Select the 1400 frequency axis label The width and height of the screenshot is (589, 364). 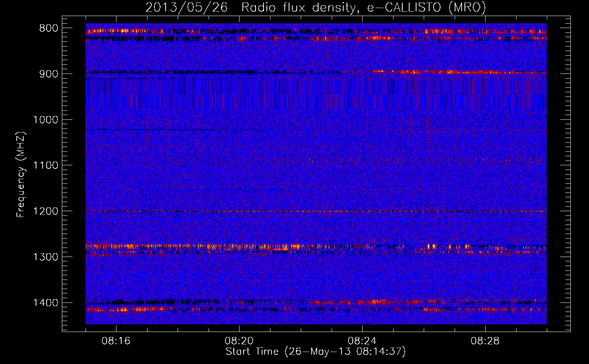(46, 303)
